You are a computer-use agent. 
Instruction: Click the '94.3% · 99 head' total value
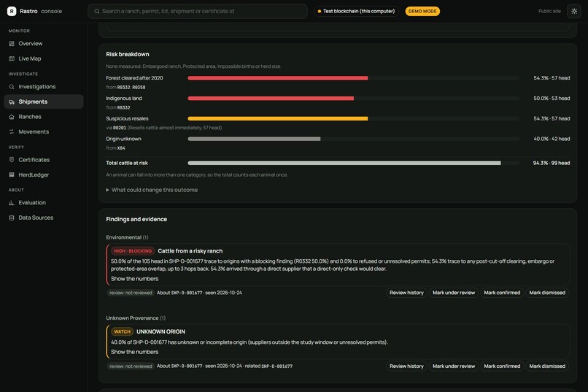(552, 163)
